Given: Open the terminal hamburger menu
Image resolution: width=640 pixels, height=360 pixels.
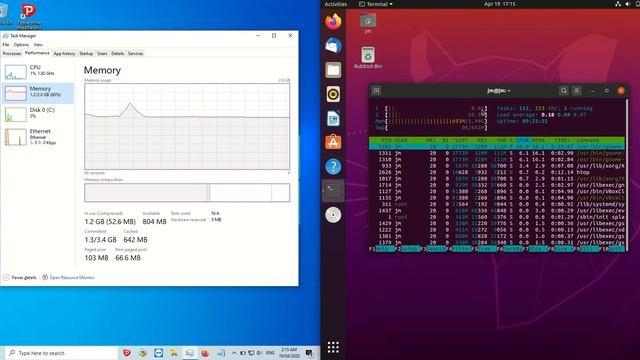Looking at the screenshot, I should click(577, 91).
